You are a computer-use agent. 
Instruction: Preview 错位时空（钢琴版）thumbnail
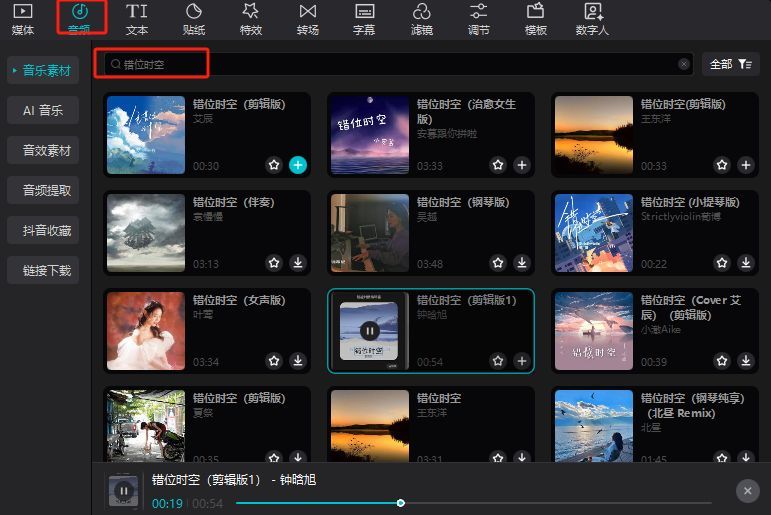pyautogui.click(x=370, y=233)
